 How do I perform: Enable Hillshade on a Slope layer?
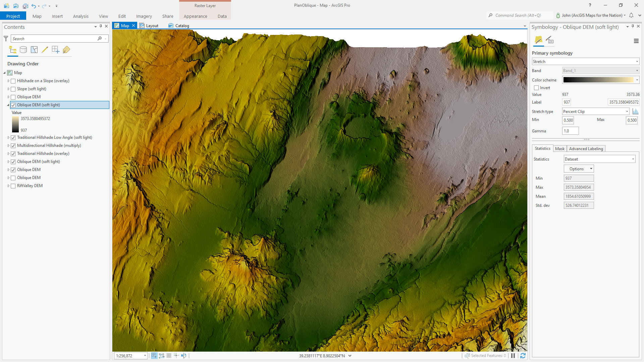pyautogui.click(x=13, y=81)
